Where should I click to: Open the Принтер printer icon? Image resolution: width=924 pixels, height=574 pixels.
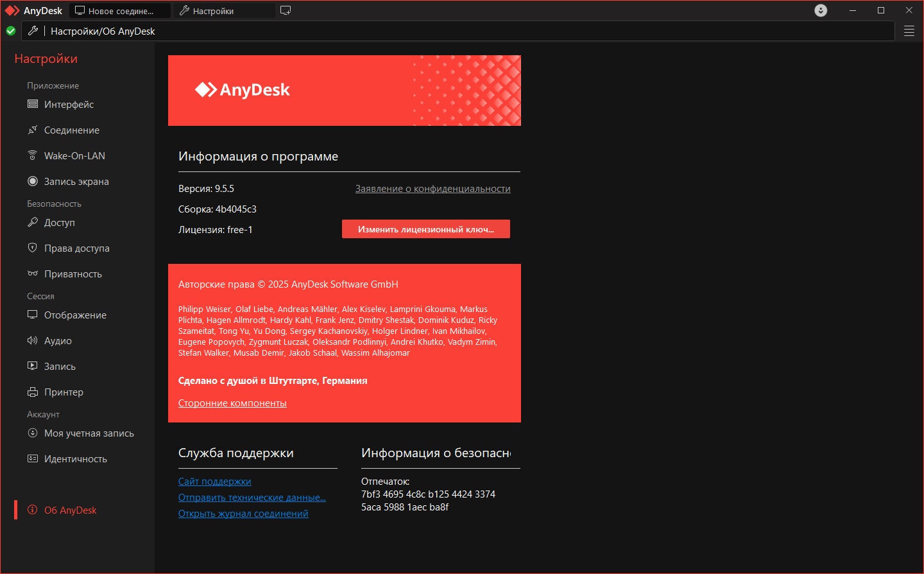tap(33, 392)
